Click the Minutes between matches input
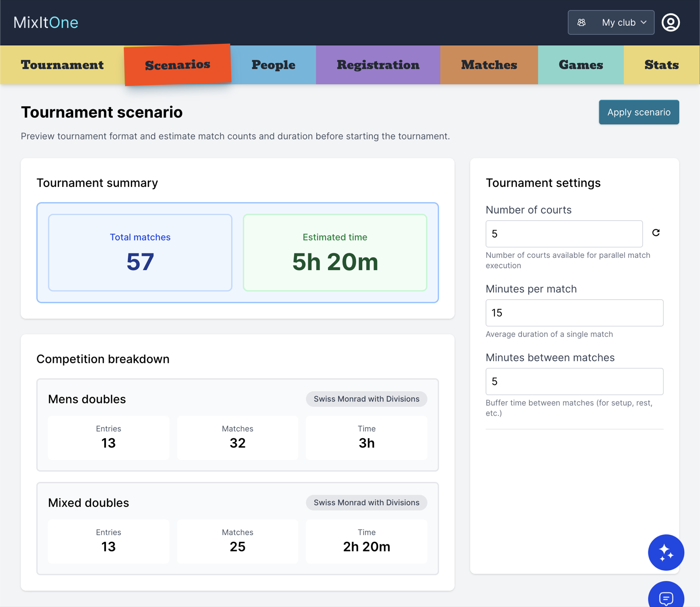This screenshot has width=700, height=607. (x=574, y=382)
